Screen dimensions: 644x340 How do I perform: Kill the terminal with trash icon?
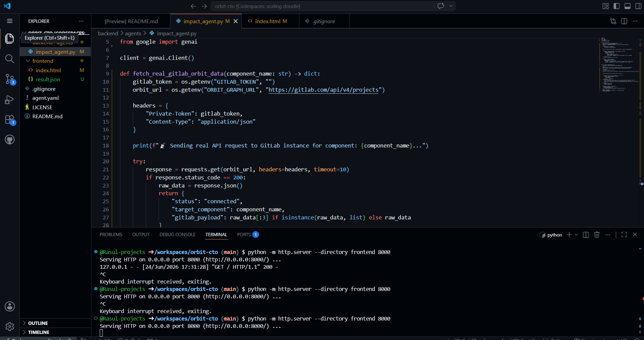coord(597,235)
